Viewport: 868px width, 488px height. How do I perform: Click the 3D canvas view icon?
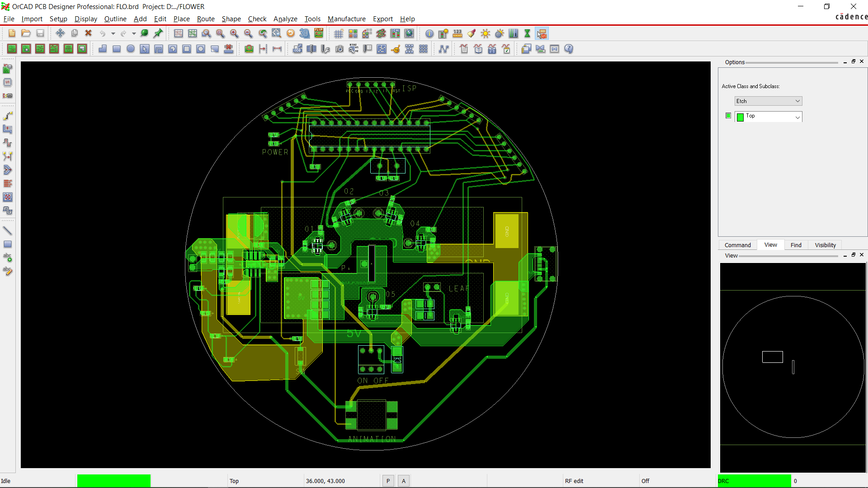(305, 33)
